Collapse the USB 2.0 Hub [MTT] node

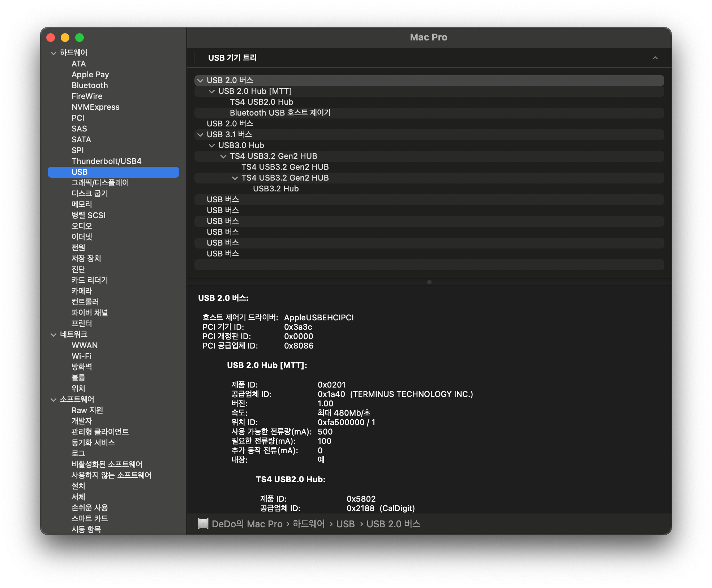[x=211, y=91]
